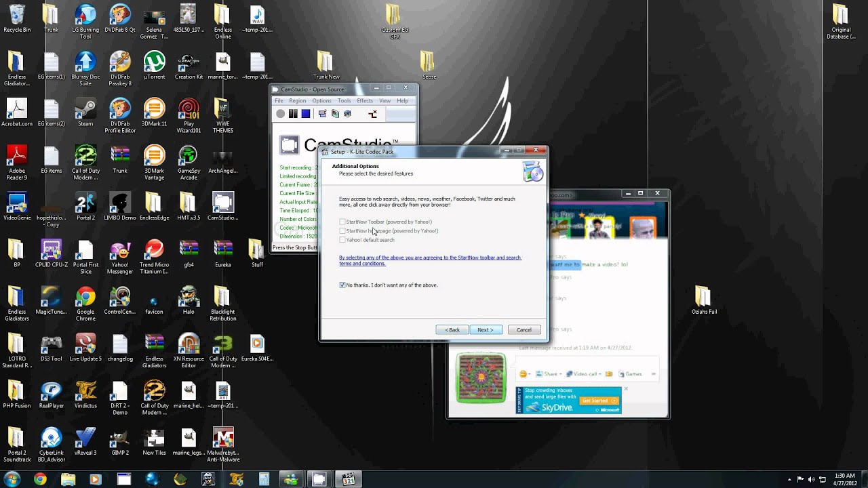Select the Creation Kit desktop icon
This screenshot has height=488, width=868.
pos(189,66)
